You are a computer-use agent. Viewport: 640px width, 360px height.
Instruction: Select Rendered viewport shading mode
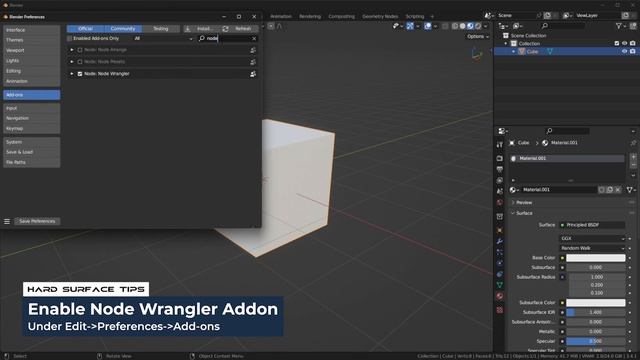click(x=478, y=26)
